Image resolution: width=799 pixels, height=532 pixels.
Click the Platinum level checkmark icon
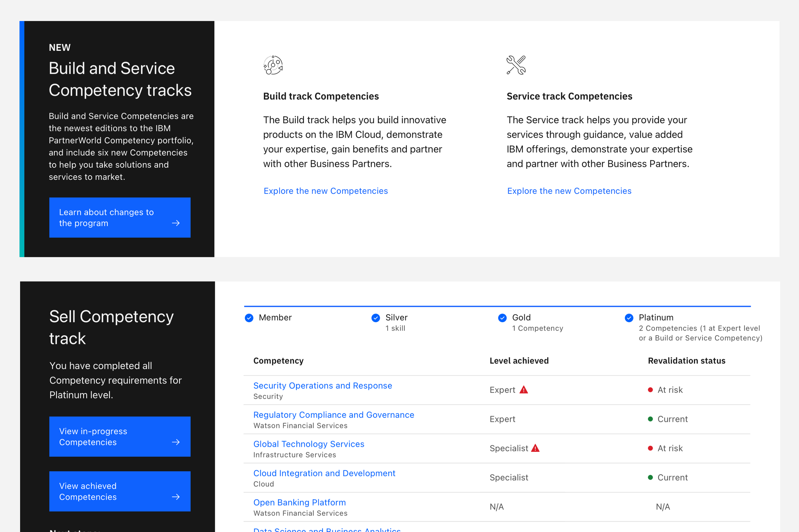pyautogui.click(x=629, y=317)
